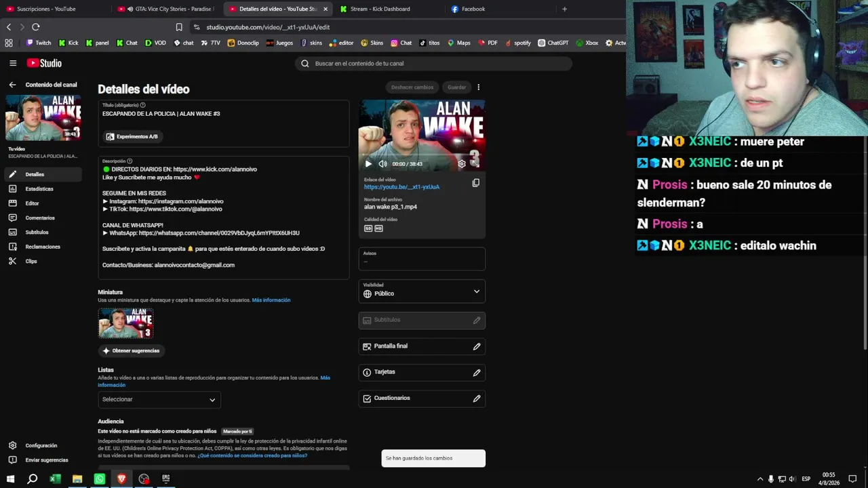Bookmark this page in the address bar

tap(179, 27)
